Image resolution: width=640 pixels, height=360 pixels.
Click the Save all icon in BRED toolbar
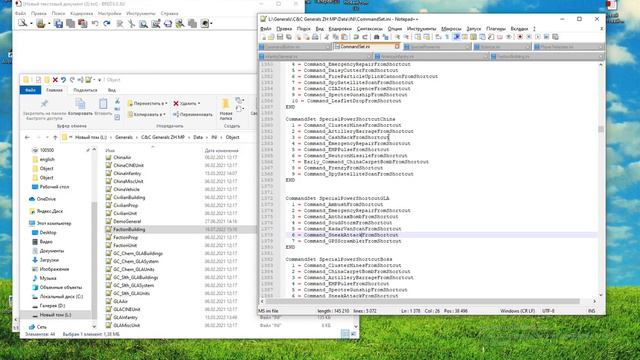[x=71, y=24]
